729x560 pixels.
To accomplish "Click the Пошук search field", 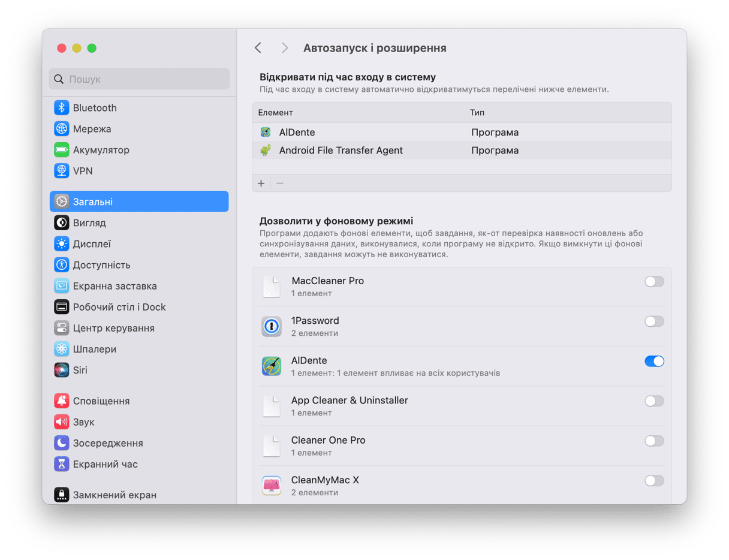I will (139, 79).
